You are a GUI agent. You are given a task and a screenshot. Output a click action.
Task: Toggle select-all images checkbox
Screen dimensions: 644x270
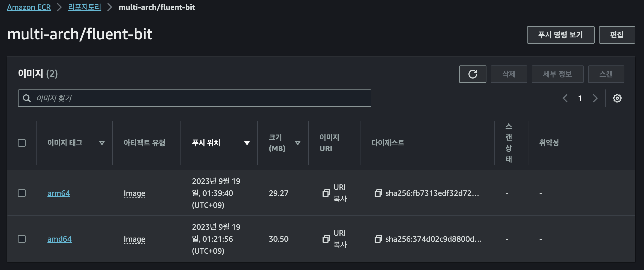(22, 143)
